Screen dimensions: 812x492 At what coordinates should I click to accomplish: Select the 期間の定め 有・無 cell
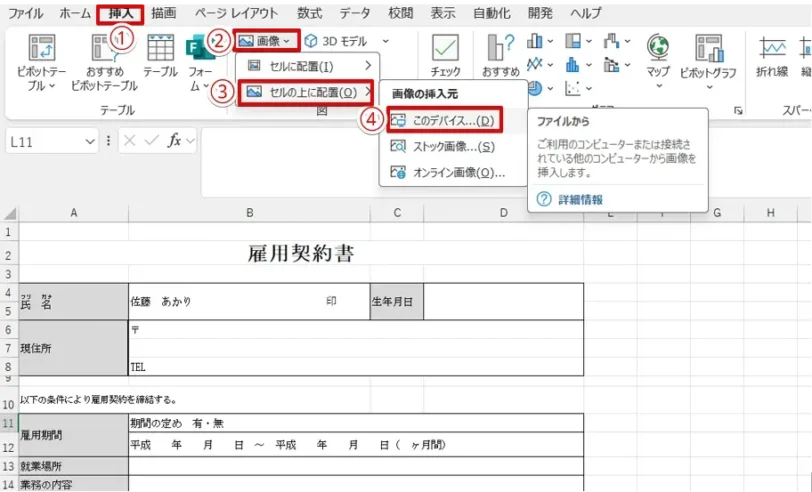point(356,423)
